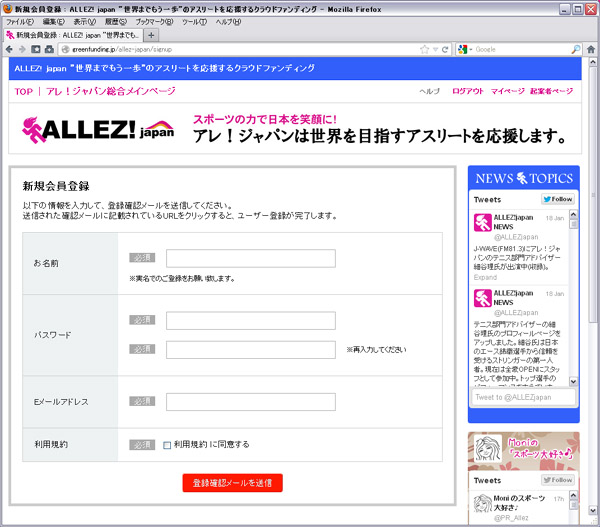Screen dimensions: 600x527
Task: Click the browser Forward arrow button
Action: (22, 48)
